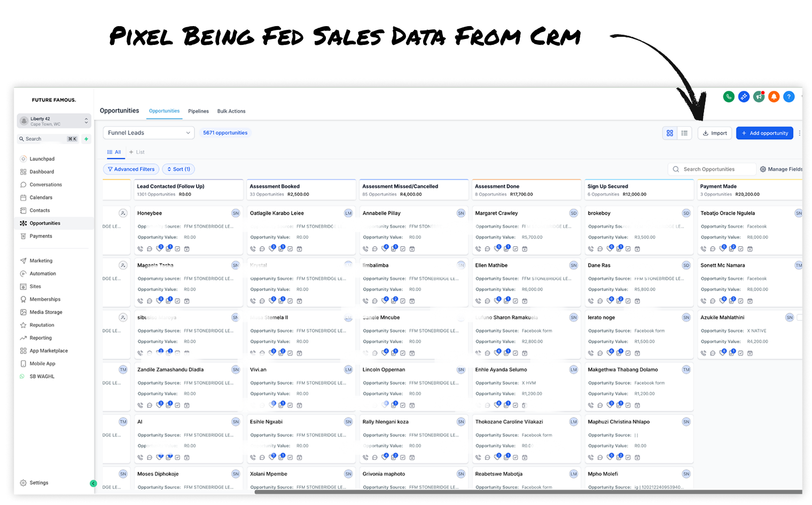Image resolution: width=812 pixels, height=505 pixels.
Task: Open the blue help question mark icon
Action: pos(788,97)
